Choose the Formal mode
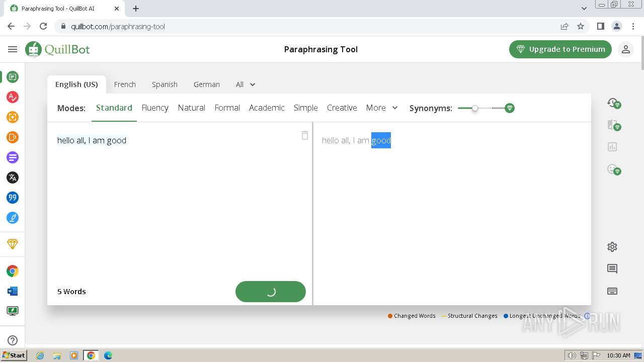 [227, 108]
